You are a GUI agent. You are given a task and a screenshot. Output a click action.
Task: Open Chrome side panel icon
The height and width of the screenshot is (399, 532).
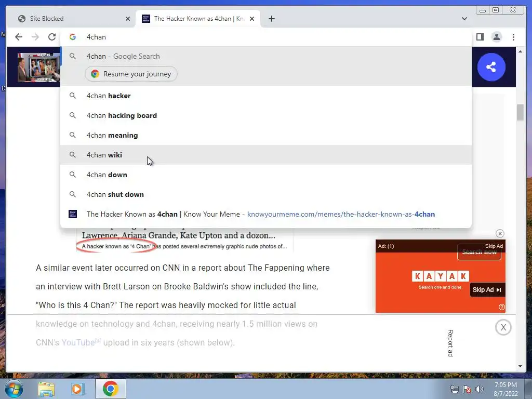[480, 37]
